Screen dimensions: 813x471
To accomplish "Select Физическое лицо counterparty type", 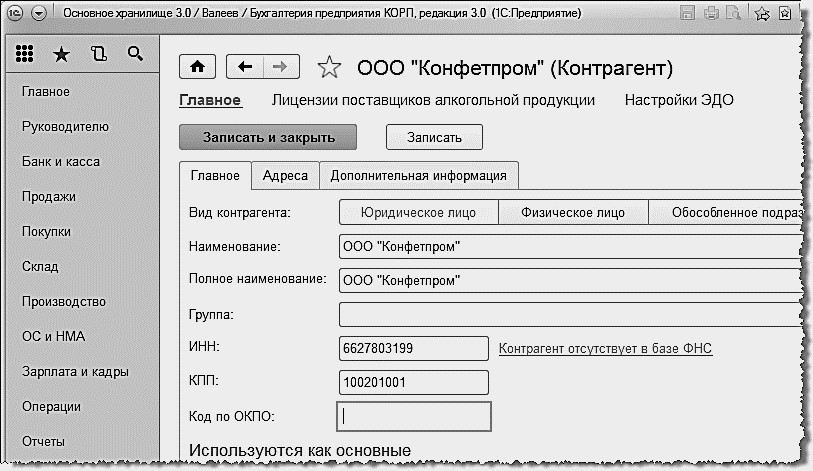I will coord(573,212).
